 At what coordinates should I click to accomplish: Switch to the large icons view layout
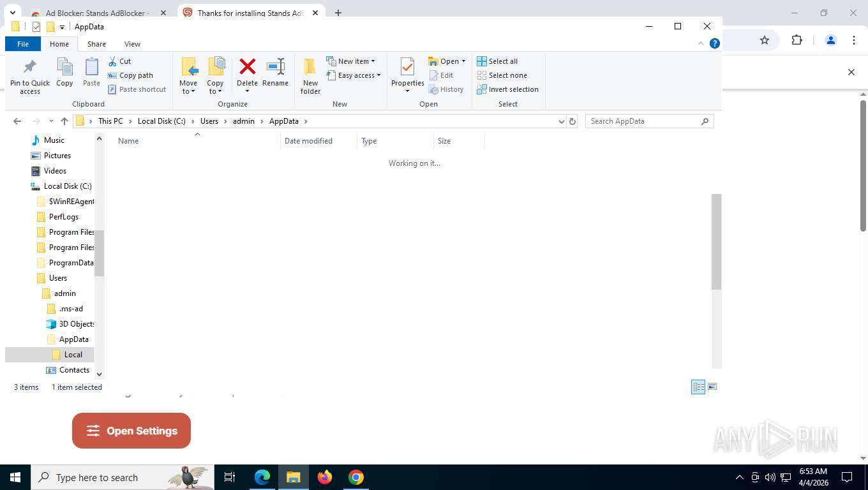(712, 387)
